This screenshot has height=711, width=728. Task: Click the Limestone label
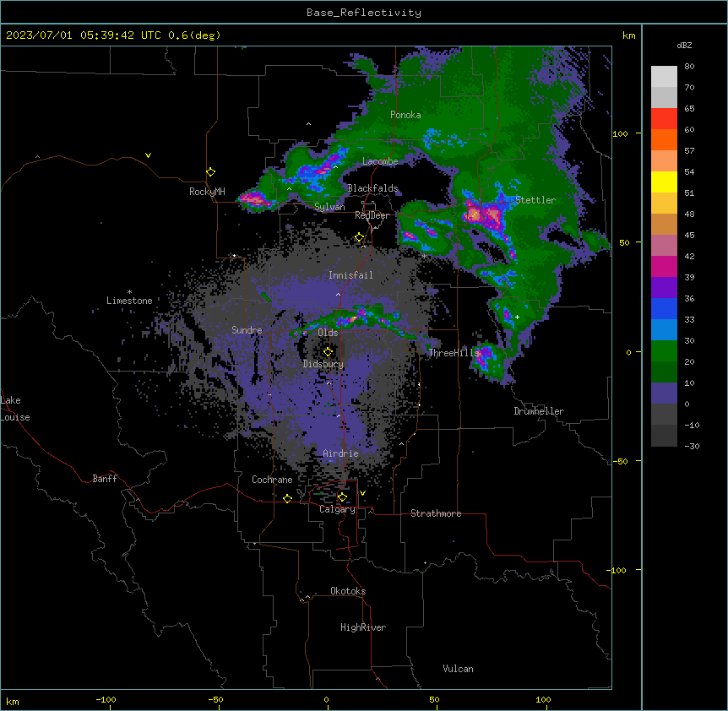click(x=129, y=301)
